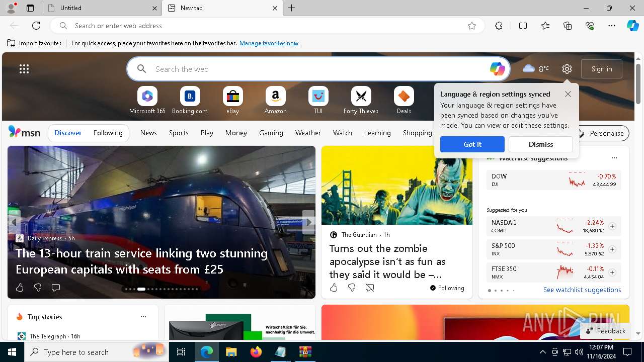
Task: Open a new tab with plus button
Action: [292, 8]
